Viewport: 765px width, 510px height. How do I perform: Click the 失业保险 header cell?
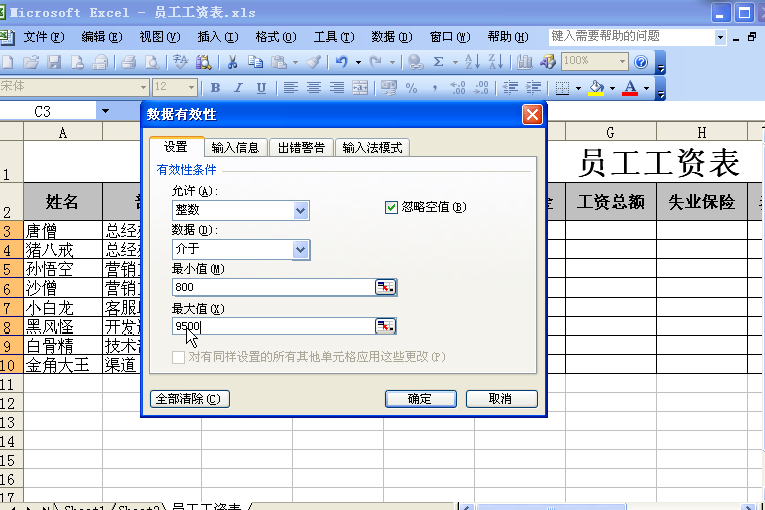coord(702,202)
